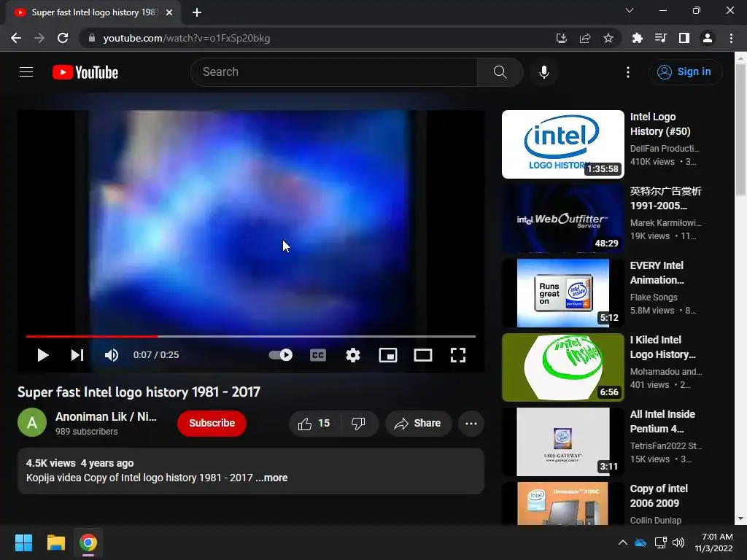Image resolution: width=747 pixels, height=560 pixels.
Task: Click the Flake Songs channel name
Action: pos(654,297)
